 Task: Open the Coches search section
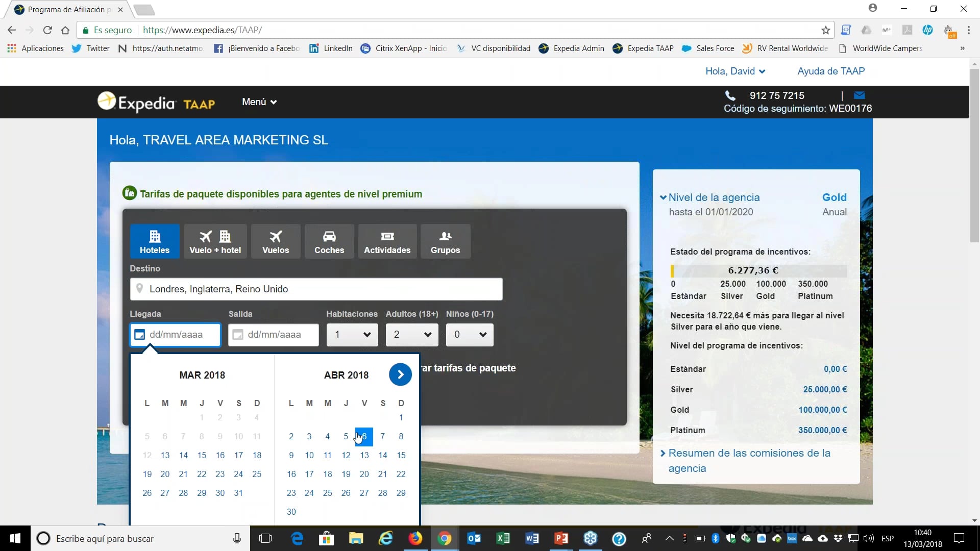point(329,241)
